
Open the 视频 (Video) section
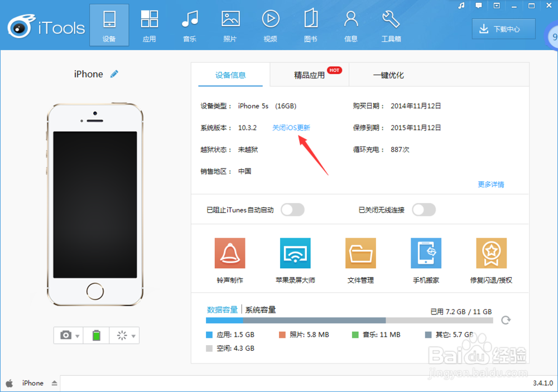pyautogui.click(x=271, y=25)
